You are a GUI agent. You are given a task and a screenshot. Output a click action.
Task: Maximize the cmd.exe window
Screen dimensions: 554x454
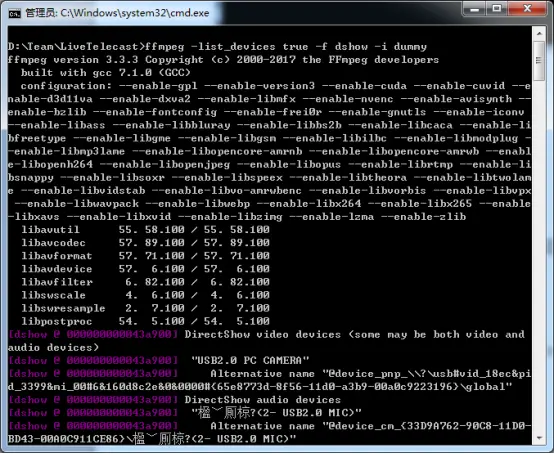tap(497, 9)
